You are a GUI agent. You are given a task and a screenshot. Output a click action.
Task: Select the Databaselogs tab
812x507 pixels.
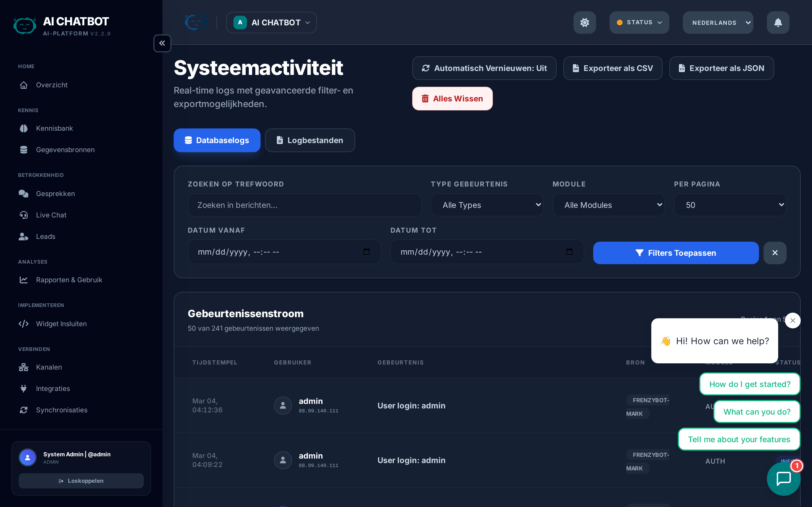(x=217, y=140)
